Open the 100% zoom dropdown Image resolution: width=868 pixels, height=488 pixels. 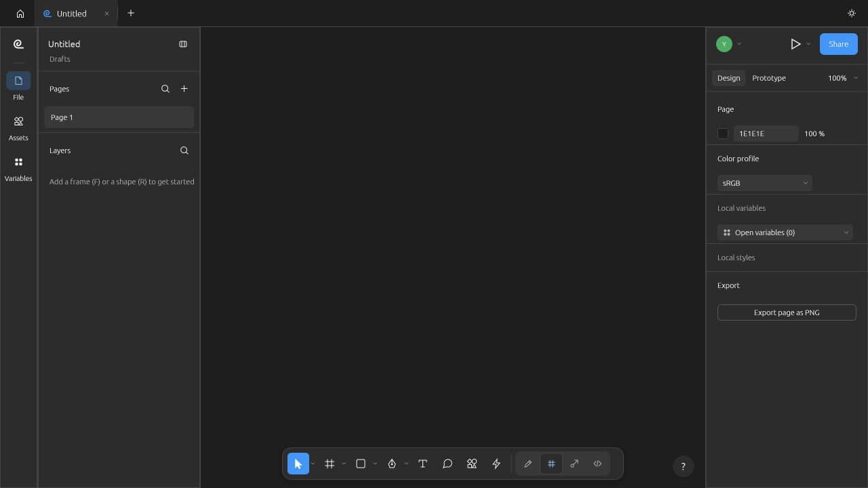click(x=843, y=78)
